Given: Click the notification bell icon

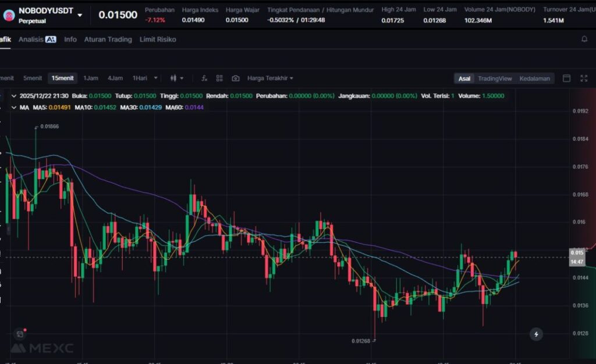Looking at the screenshot, I should (x=584, y=39).
